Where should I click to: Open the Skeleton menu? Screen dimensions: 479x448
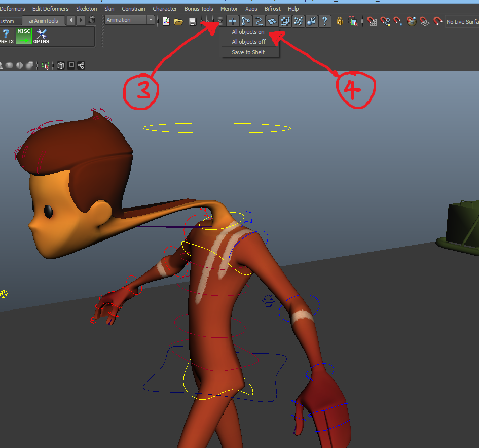coord(86,8)
